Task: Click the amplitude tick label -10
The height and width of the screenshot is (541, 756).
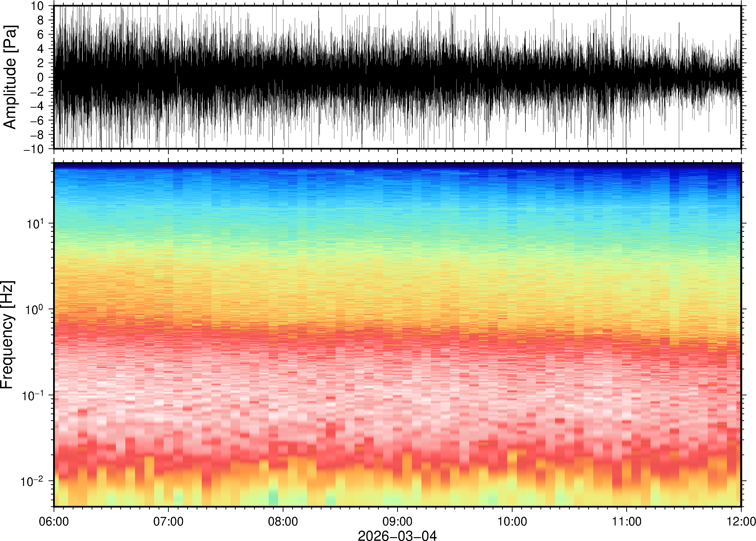Action: [x=34, y=149]
